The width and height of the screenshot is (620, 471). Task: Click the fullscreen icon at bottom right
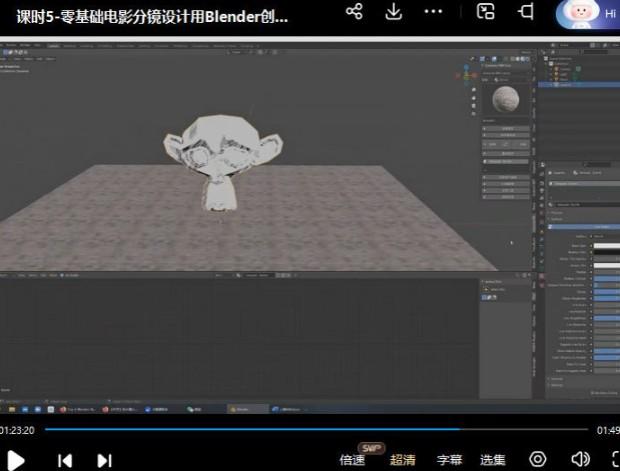614,460
